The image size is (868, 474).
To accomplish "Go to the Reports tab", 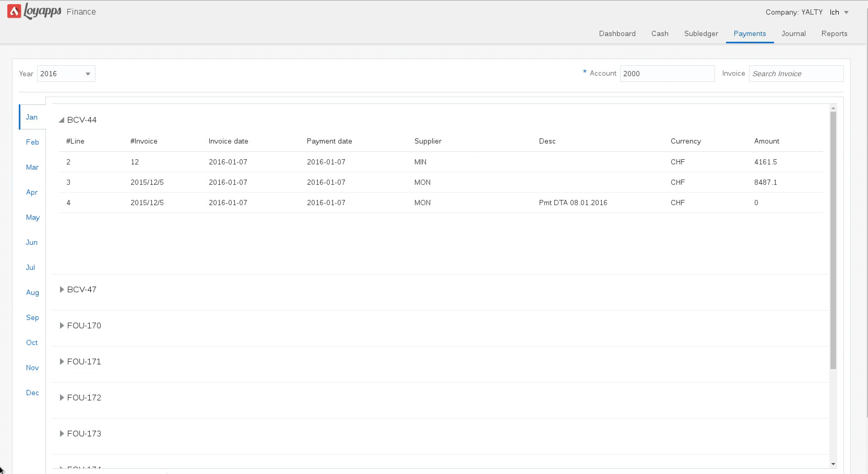I will 834,34.
